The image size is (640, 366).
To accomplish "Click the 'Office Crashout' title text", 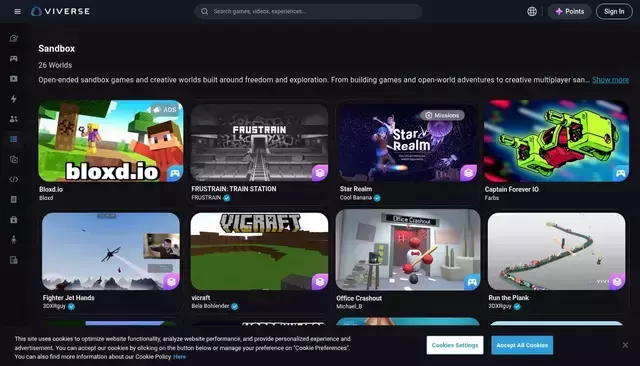I will tap(359, 298).
